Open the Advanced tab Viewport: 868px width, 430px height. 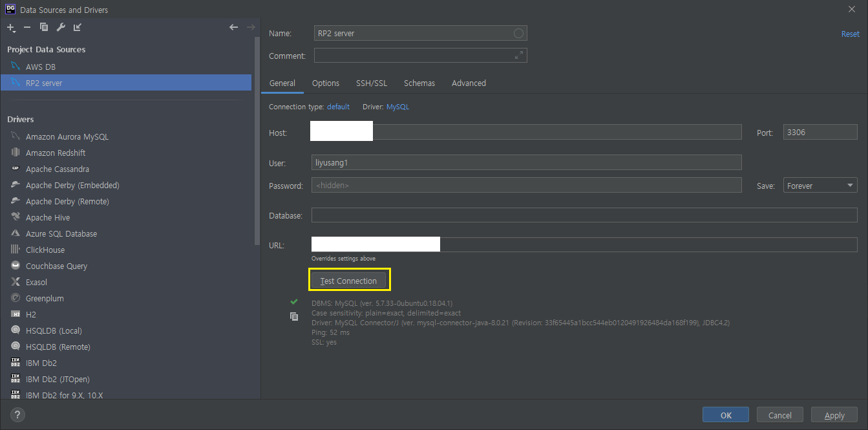469,83
